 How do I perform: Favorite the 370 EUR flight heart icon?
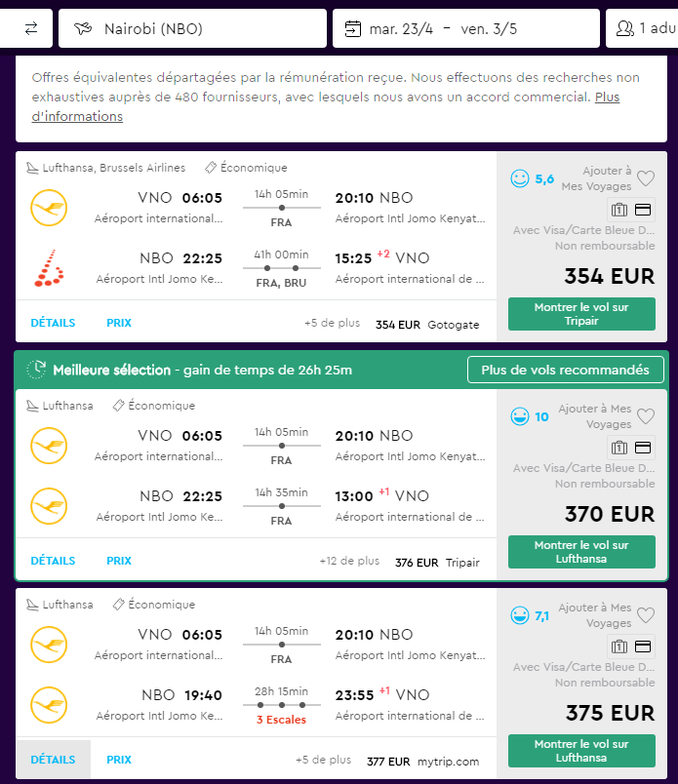[x=646, y=416]
